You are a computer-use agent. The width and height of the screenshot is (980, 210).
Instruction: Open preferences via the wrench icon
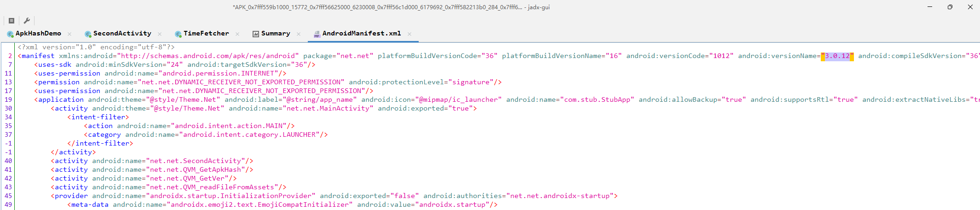(x=27, y=21)
